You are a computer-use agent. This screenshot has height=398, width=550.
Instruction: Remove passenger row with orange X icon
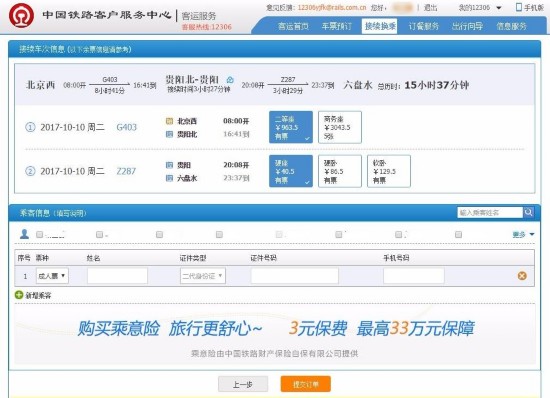522,276
